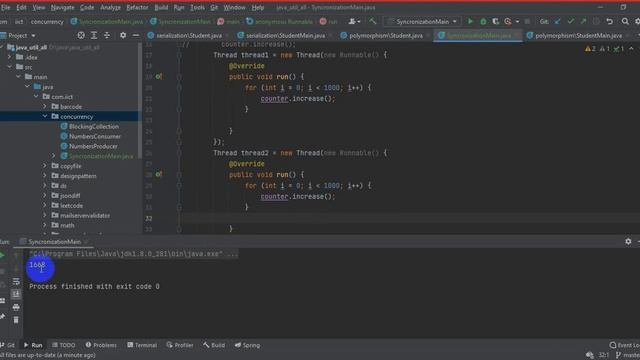Screen dimensions: 640x360
Task: Switch to serialization\StudentMain.java tab
Action: click(x=284, y=36)
